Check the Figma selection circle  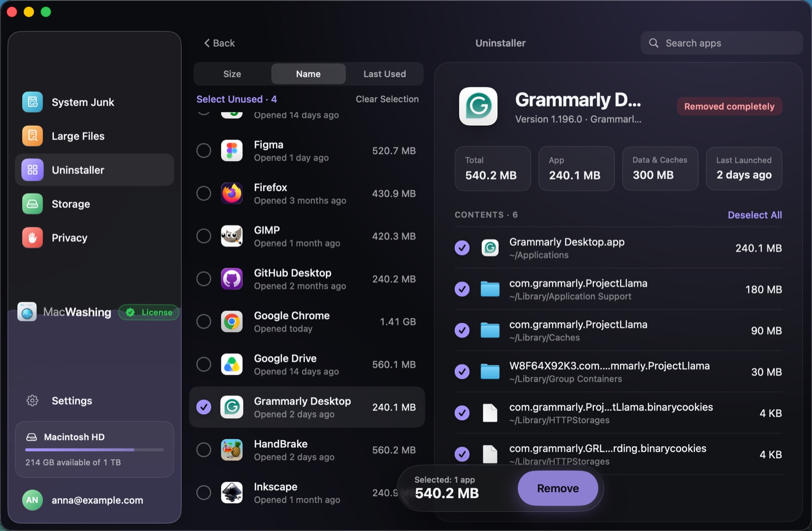(x=204, y=151)
